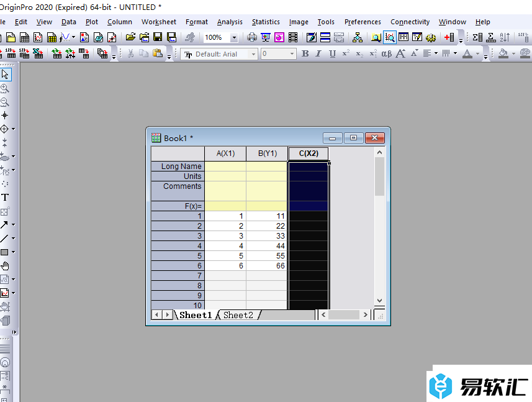Viewport: 532px width, 402px height.
Task: Click the Long Name row label
Action: pyautogui.click(x=178, y=167)
